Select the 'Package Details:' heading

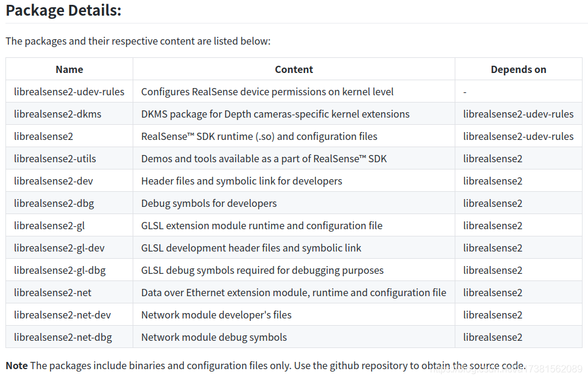[x=63, y=10]
